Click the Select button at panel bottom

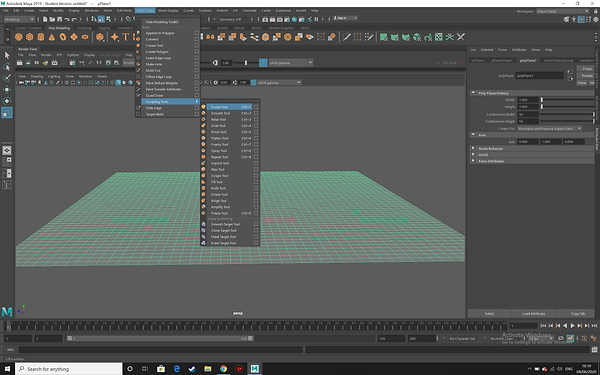tap(489, 314)
